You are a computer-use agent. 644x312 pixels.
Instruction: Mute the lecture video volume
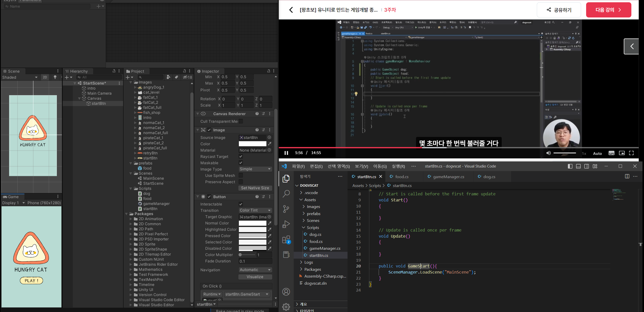point(548,153)
